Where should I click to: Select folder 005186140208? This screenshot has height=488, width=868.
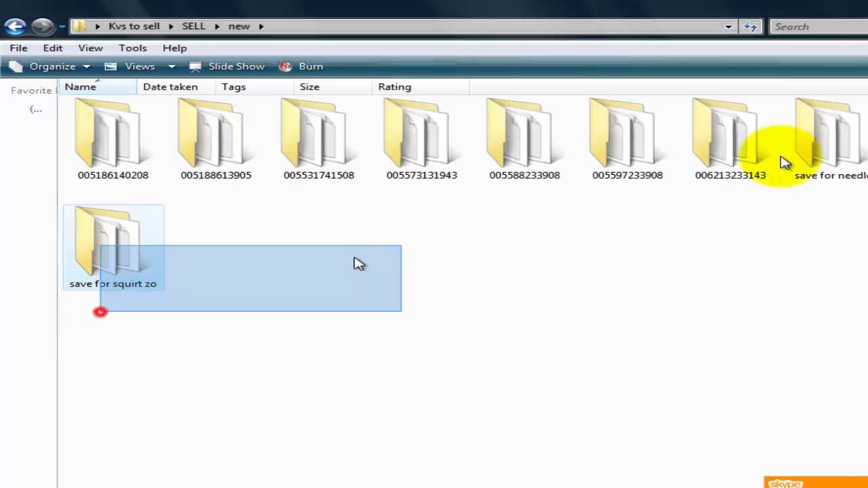point(113,140)
